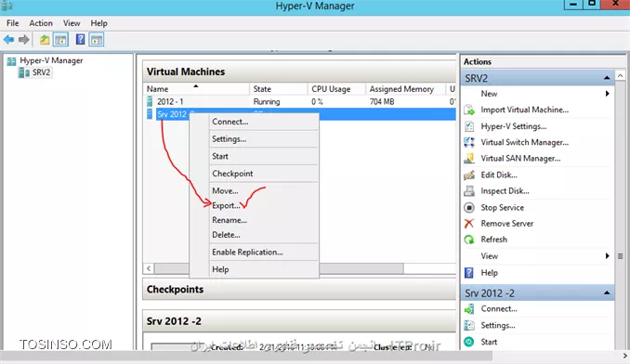Click the Help icon in Actions pane
The image size is (630, 364).
click(469, 273)
